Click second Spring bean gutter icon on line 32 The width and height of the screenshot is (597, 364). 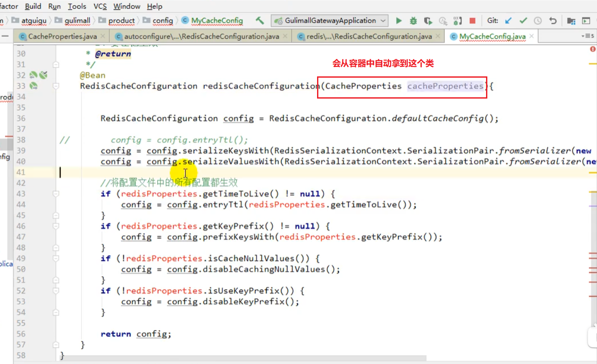pos(43,75)
